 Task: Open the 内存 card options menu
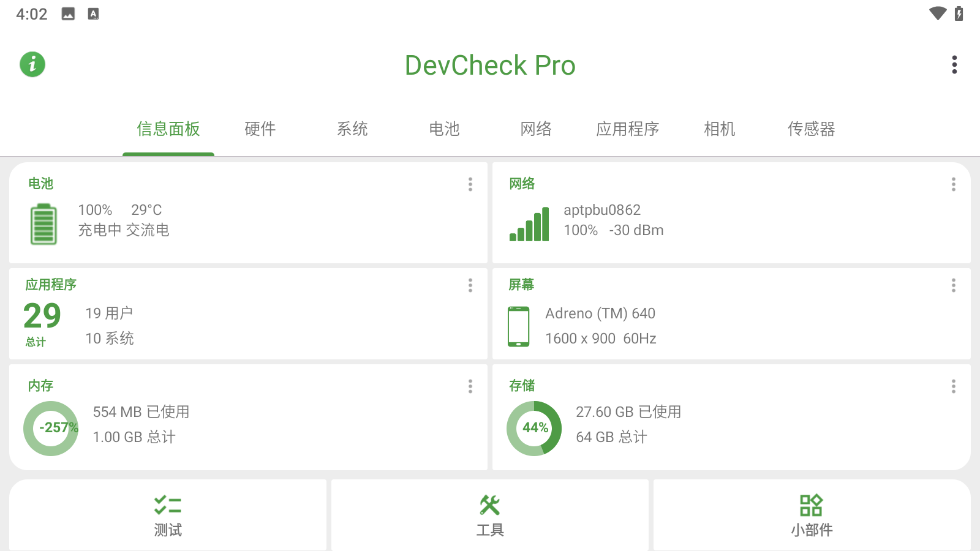pos(470,386)
